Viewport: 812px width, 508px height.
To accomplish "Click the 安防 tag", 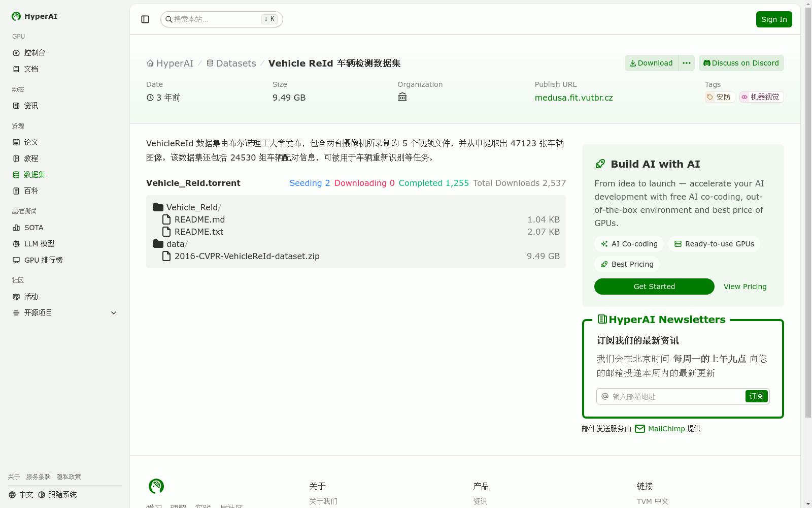I will 720,97.
